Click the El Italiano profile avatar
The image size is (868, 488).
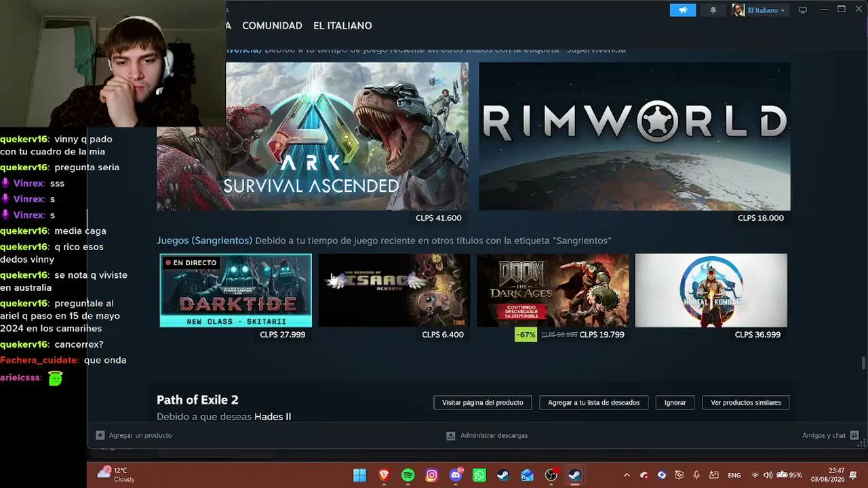point(738,10)
